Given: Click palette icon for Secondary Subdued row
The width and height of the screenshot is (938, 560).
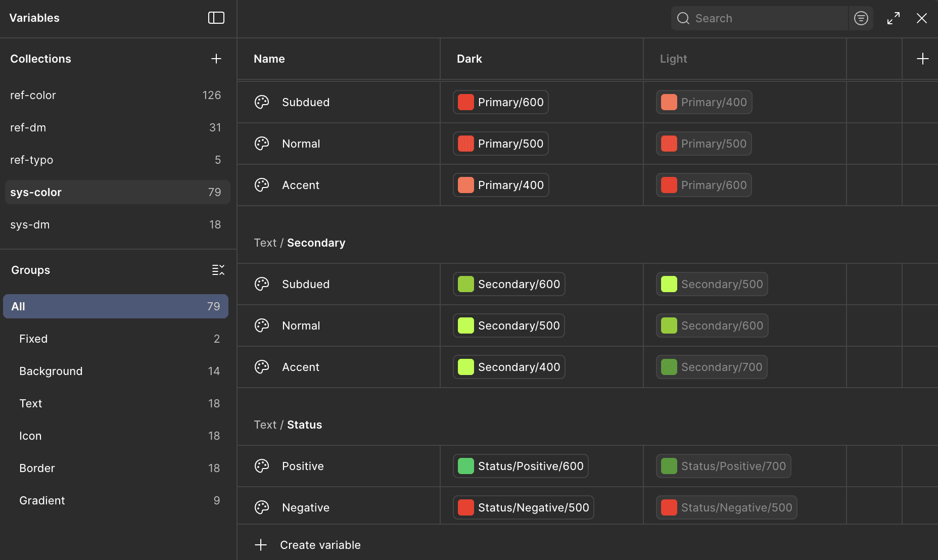Looking at the screenshot, I should click(262, 284).
